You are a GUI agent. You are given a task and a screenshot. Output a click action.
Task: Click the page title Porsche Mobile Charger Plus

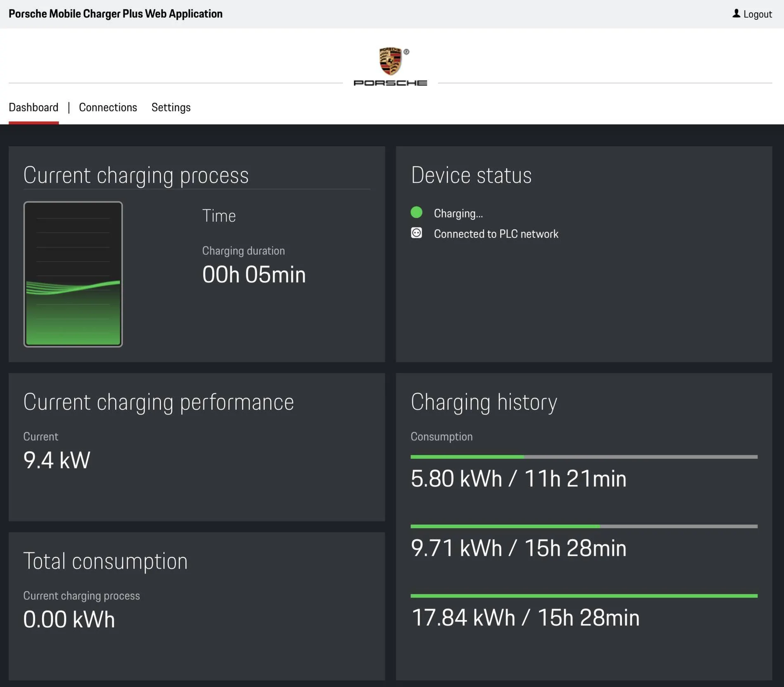click(x=116, y=14)
